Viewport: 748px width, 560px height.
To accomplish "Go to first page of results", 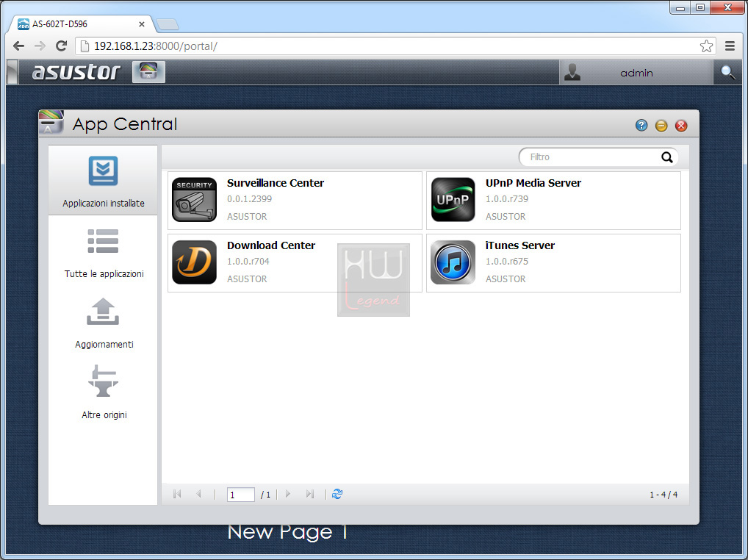I will [x=177, y=494].
